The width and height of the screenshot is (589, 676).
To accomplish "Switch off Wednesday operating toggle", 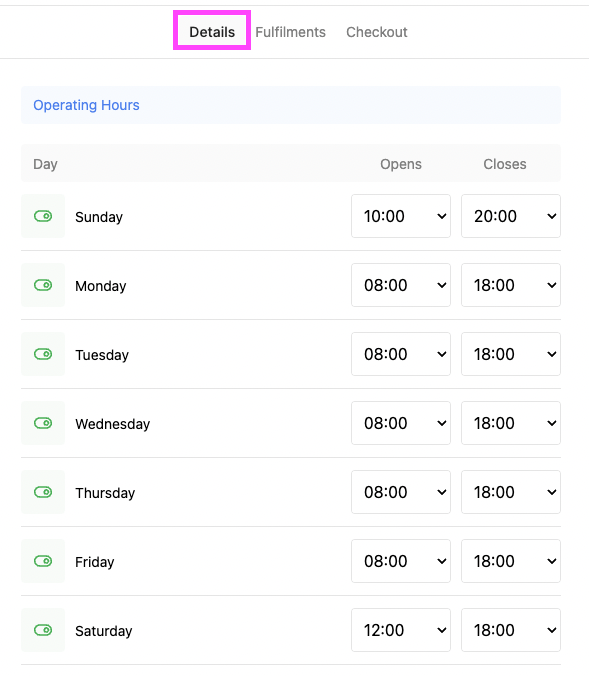I will coord(43,423).
